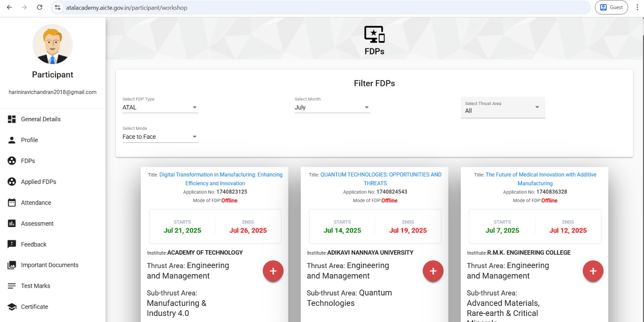Click the Assessment chart icon
644x322 pixels.
(x=12, y=223)
